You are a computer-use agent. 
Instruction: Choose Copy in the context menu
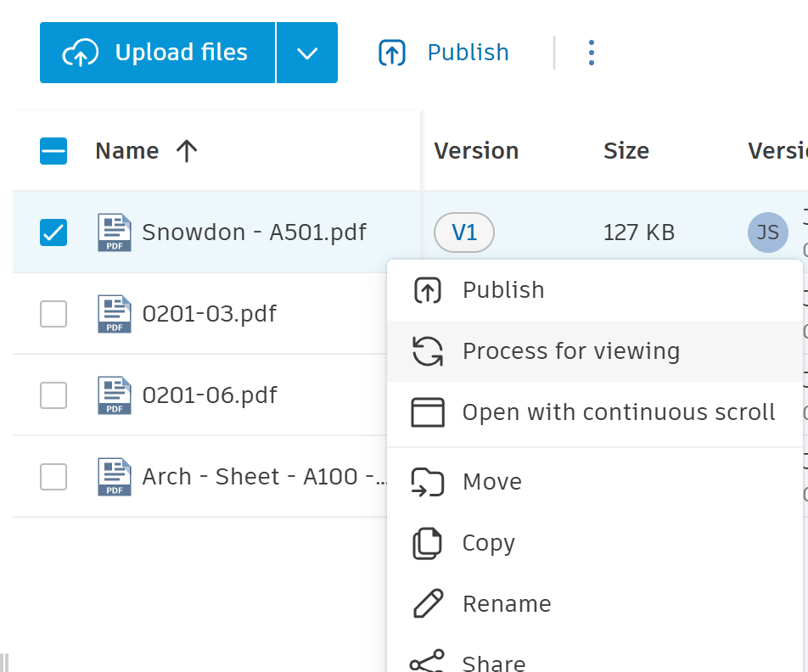[x=595, y=543]
